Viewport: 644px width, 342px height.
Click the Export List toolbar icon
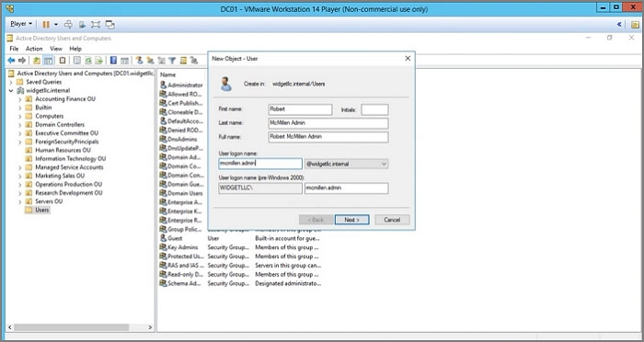[99, 61]
